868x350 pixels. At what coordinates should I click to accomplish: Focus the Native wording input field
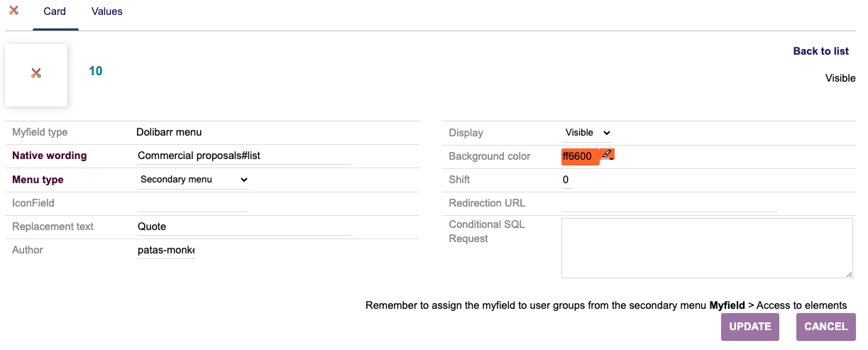(244, 156)
